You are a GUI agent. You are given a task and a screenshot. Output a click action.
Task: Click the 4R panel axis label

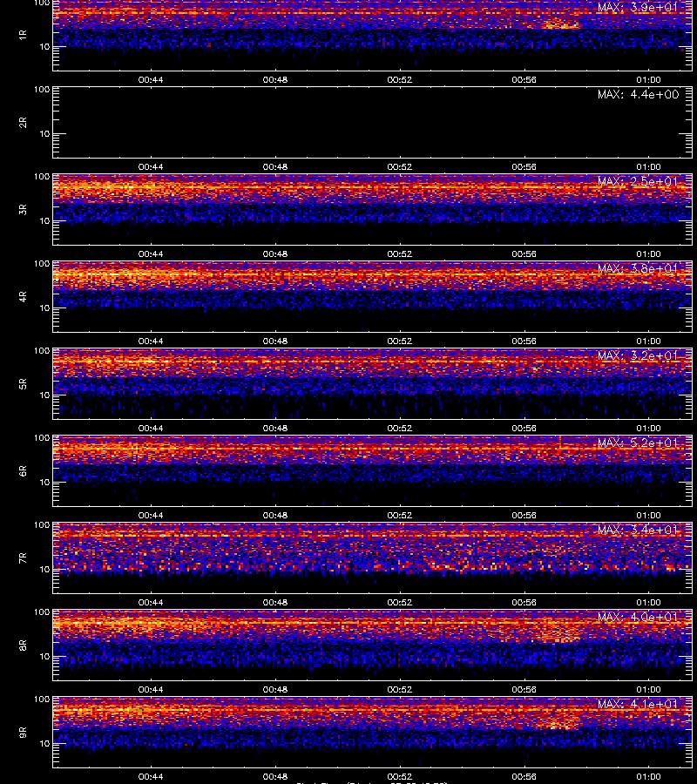click(23, 296)
